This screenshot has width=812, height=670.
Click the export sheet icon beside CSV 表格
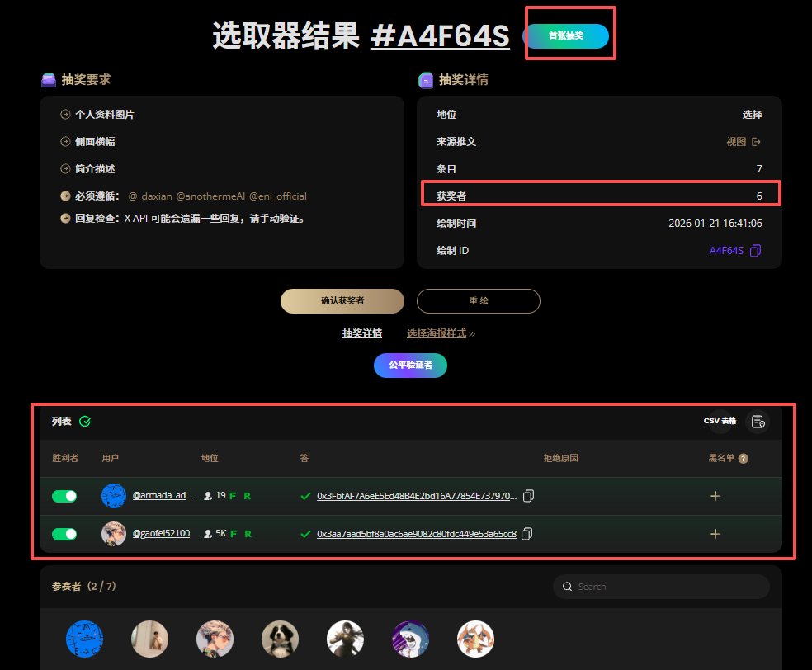pos(758,422)
